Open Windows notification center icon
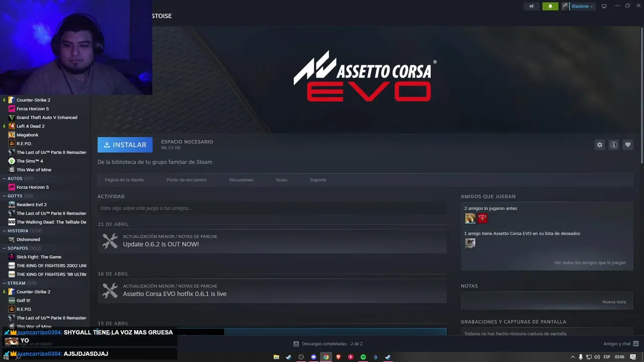 633,357
